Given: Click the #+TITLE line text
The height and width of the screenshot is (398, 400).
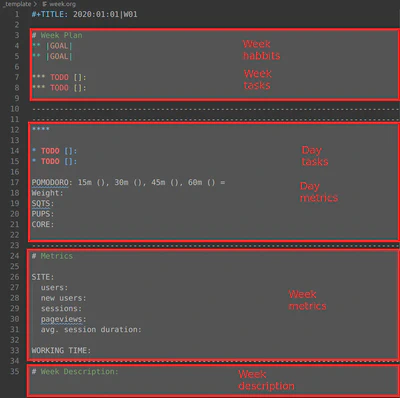Looking at the screenshot, I should point(84,14).
